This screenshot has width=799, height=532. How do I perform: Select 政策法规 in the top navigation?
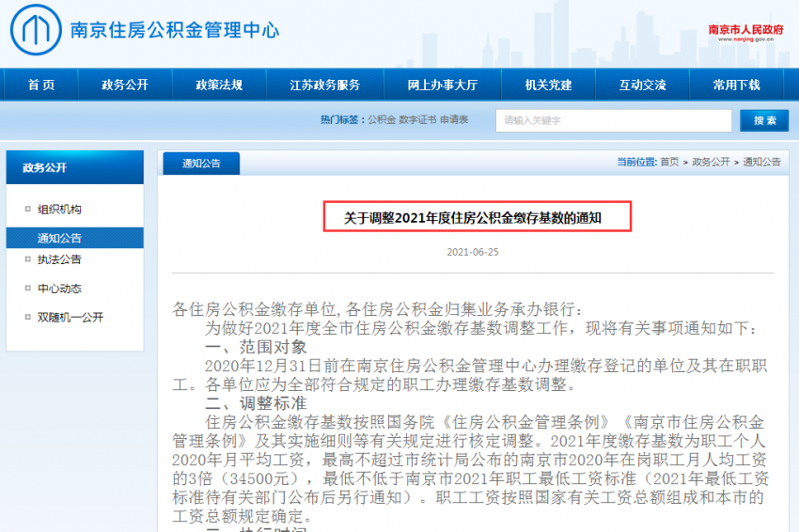click(219, 85)
